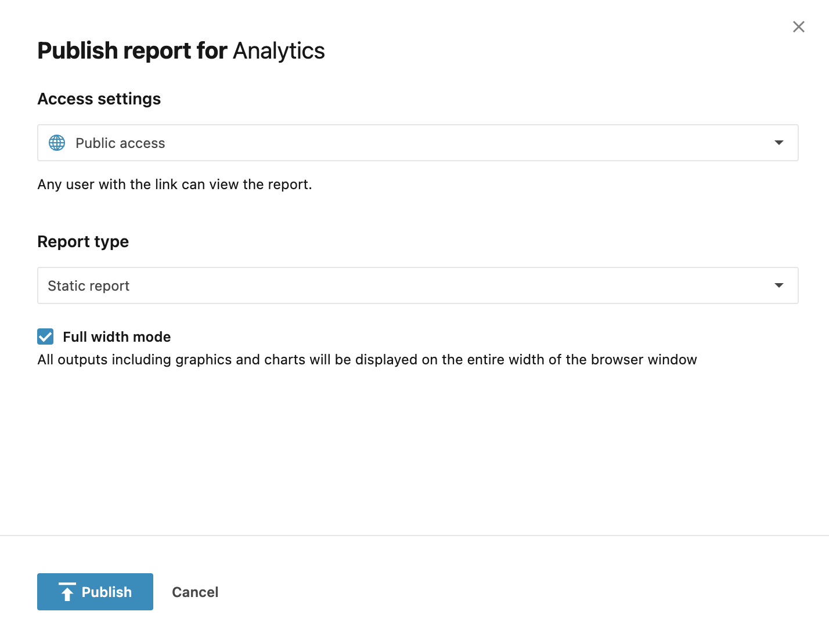Click the Access settings section heading
The height and width of the screenshot is (644, 829).
tap(99, 99)
